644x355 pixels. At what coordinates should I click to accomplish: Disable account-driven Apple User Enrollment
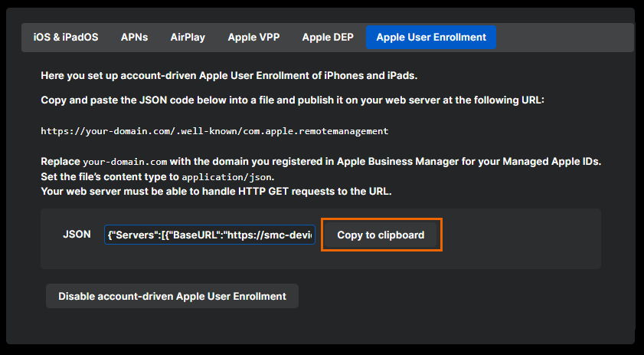172,296
